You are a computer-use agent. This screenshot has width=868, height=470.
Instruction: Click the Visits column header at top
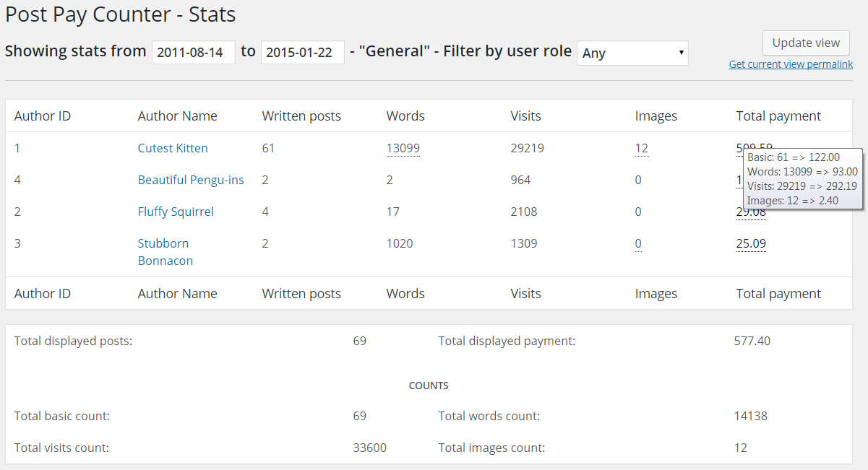pos(525,116)
